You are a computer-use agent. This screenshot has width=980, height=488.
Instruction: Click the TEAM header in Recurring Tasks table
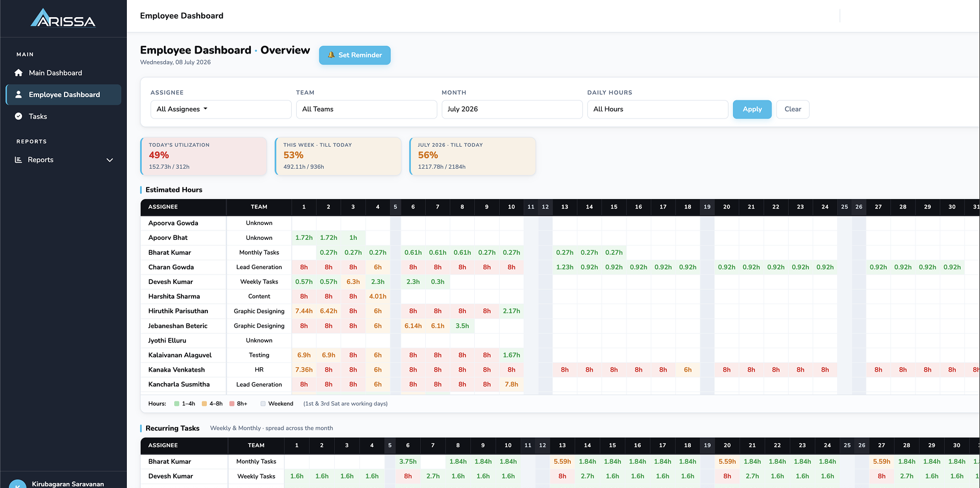[256, 446]
